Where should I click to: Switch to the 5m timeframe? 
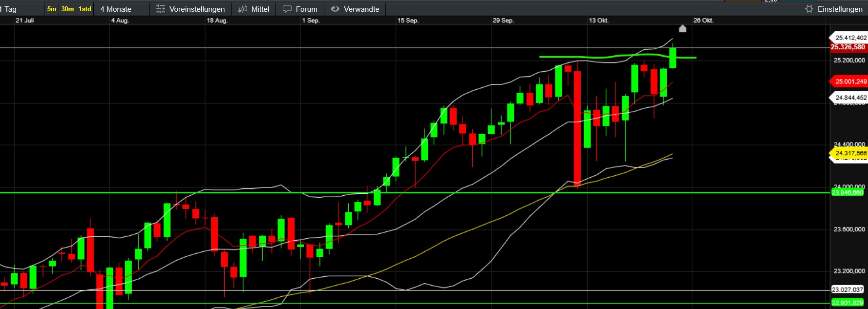(x=52, y=9)
